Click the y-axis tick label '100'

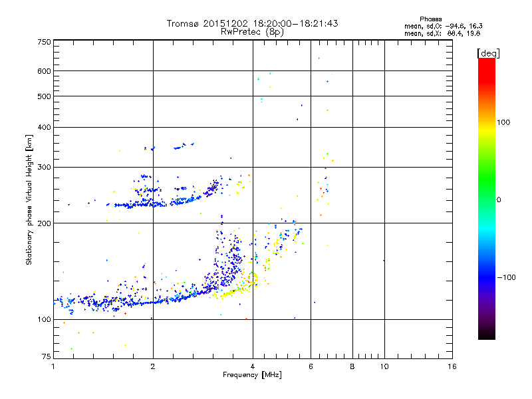point(44,320)
